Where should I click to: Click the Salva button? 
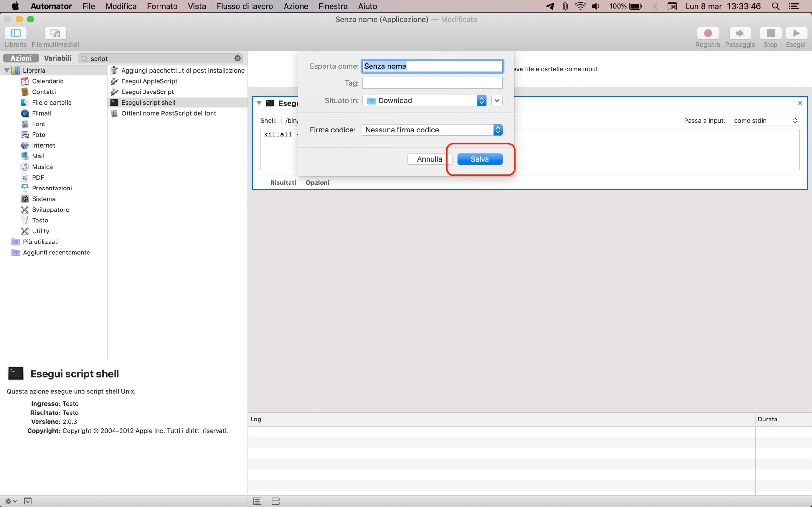(480, 159)
